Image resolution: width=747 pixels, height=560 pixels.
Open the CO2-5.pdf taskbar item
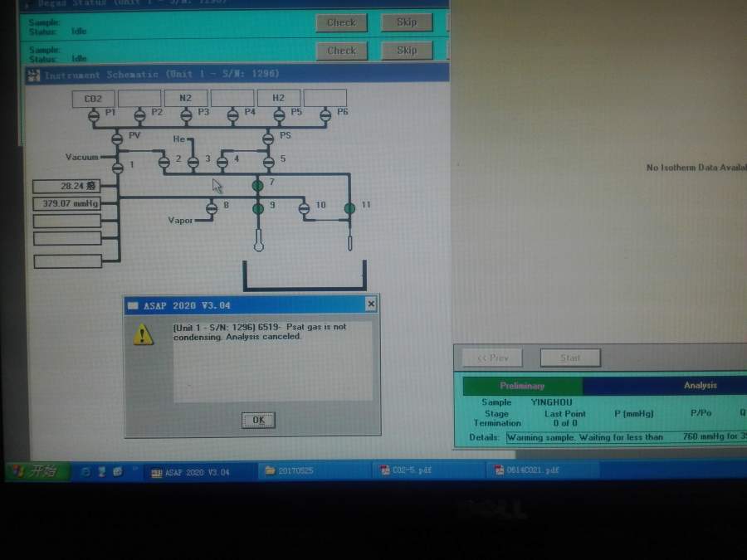click(428, 470)
